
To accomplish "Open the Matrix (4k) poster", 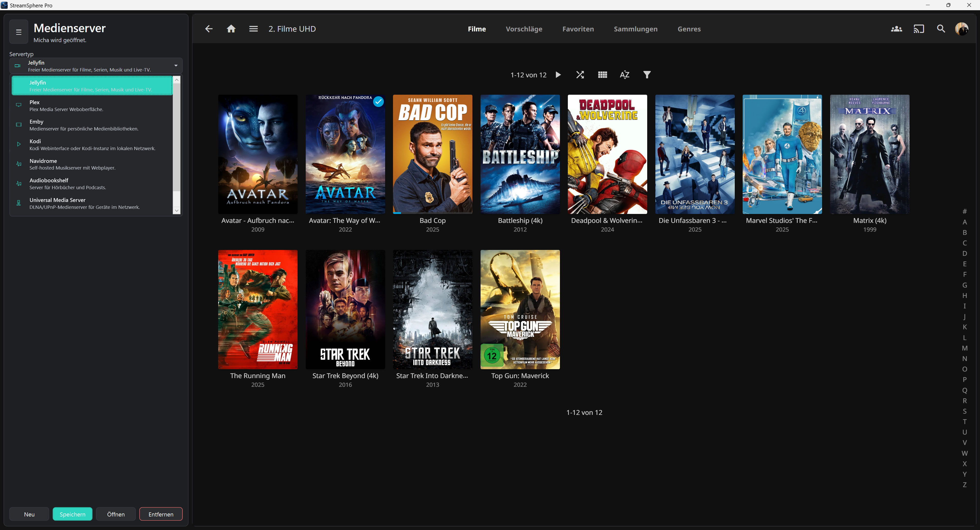I will 870,154.
